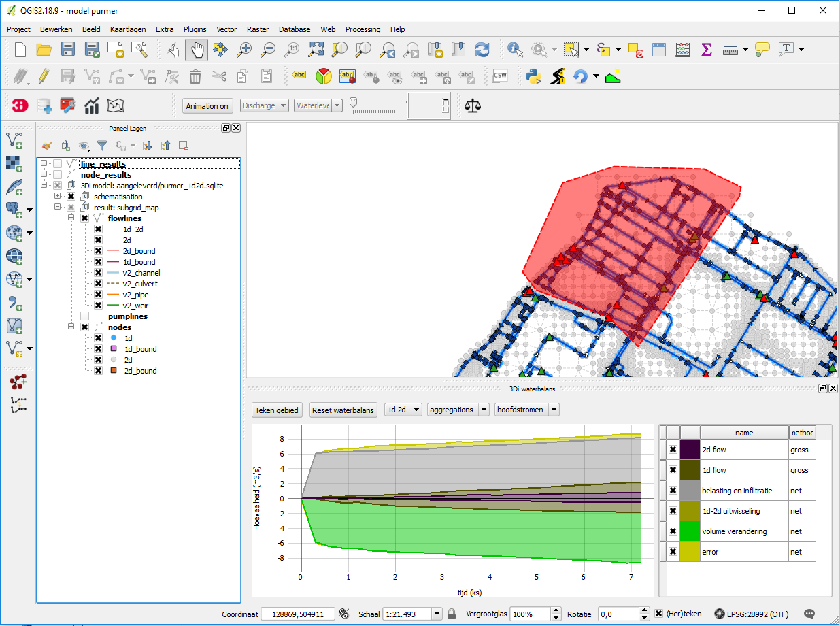Click the Map Tips speech bubble icon
This screenshot has width=840, height=626.
pos(762,49)
